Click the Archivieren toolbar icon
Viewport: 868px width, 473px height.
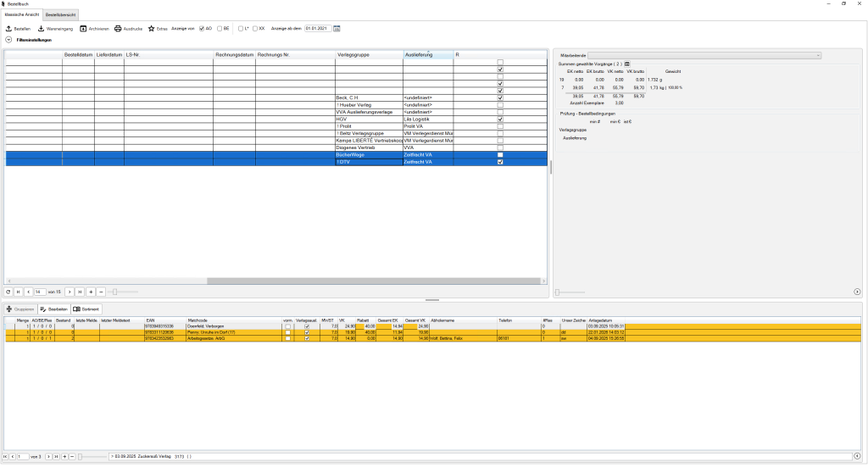pos(84,28)
